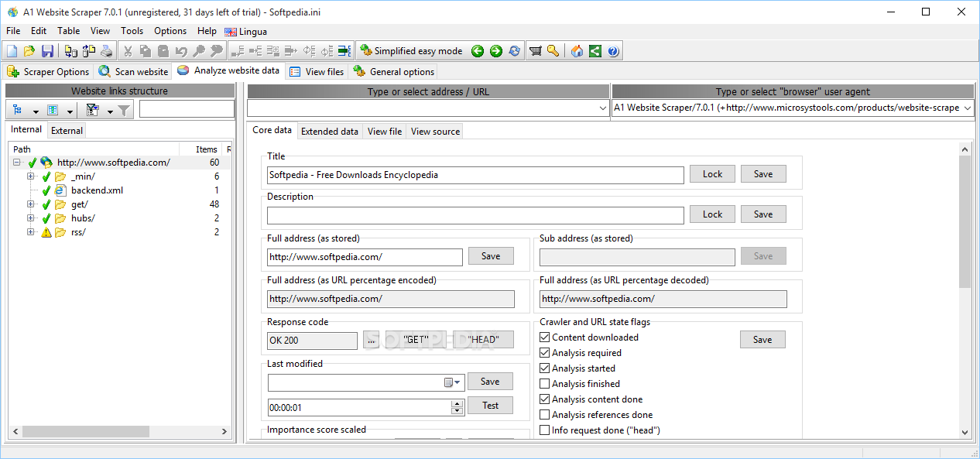Click the gray funnel filter icon
980x459 pixels.
click(x=124, y=110)
